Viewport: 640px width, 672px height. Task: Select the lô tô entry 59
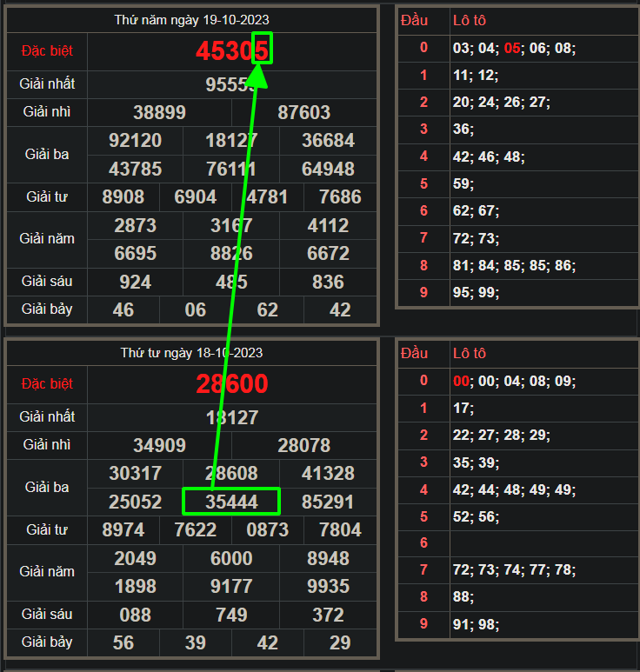461,183
